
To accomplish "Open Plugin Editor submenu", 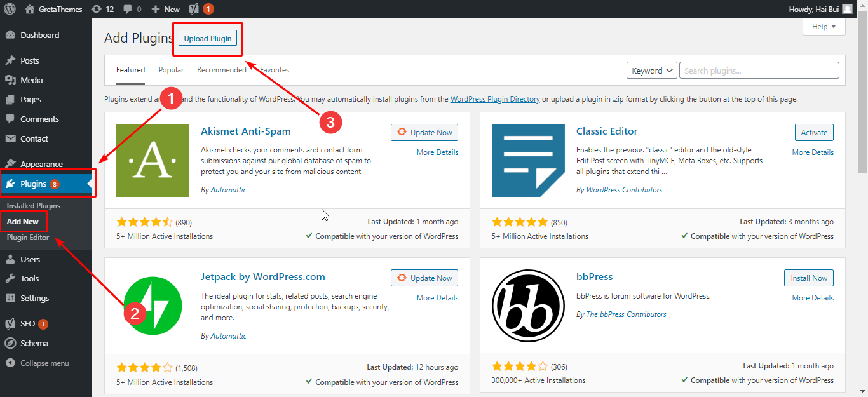I will [x=28, y=238].
